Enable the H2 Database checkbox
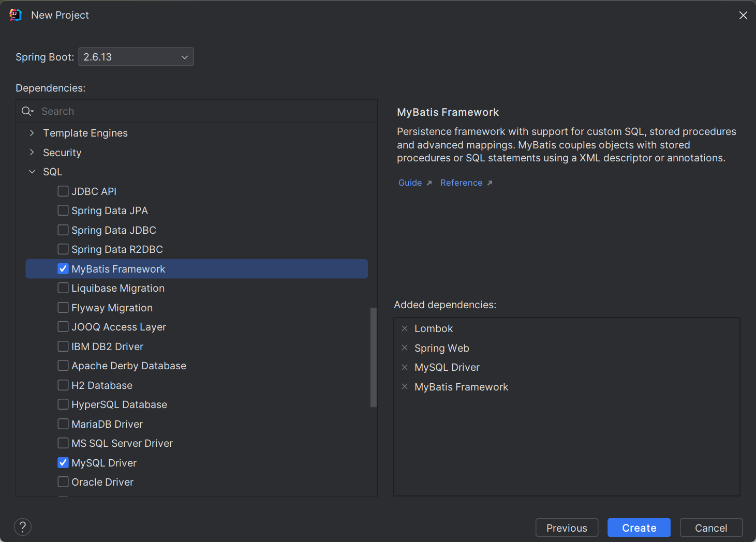This screenshot has width=756, height=542. coord(63,385)
